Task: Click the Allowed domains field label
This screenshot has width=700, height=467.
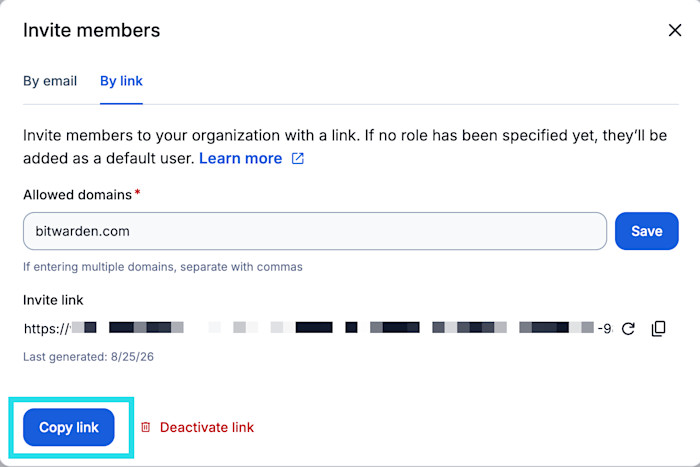Action: click(77, 195)
